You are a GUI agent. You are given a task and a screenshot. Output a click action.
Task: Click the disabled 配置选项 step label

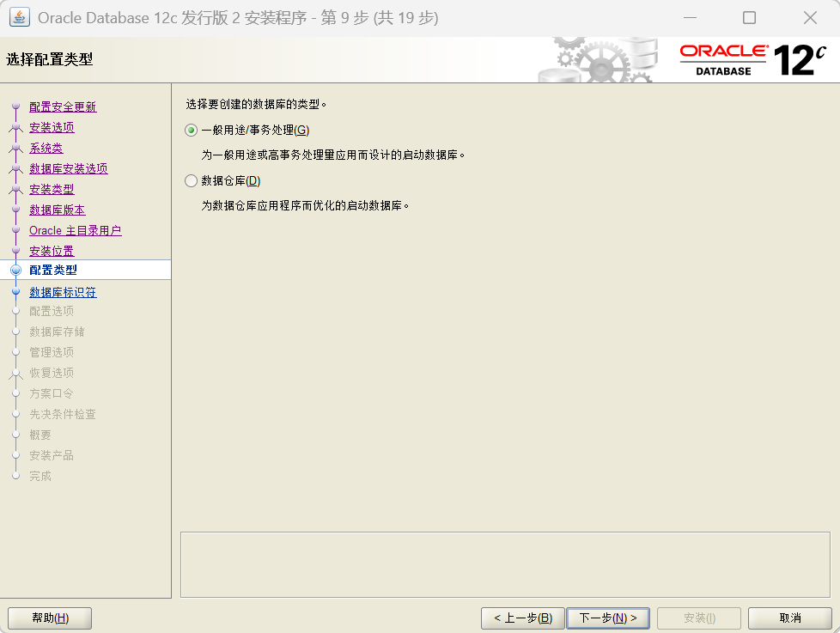coord(52,311)
